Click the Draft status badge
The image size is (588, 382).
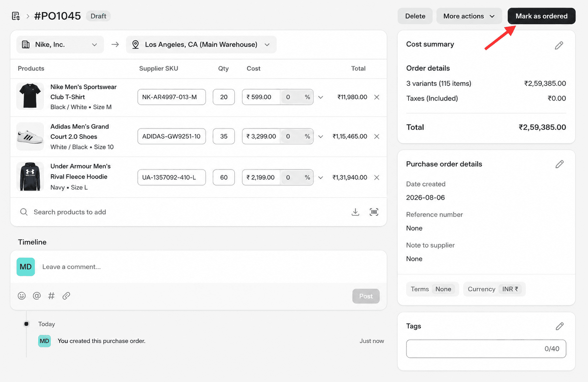tap(98, 16)
